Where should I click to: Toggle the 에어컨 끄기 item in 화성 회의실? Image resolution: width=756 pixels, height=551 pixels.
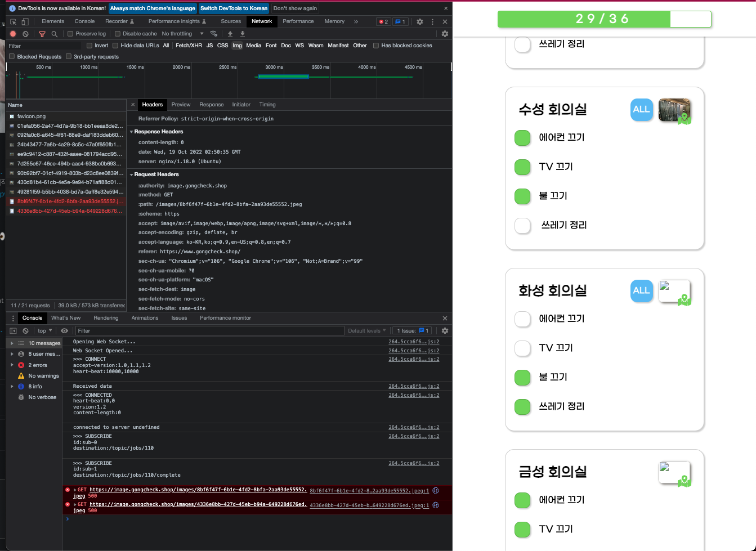tap(522, 319)
